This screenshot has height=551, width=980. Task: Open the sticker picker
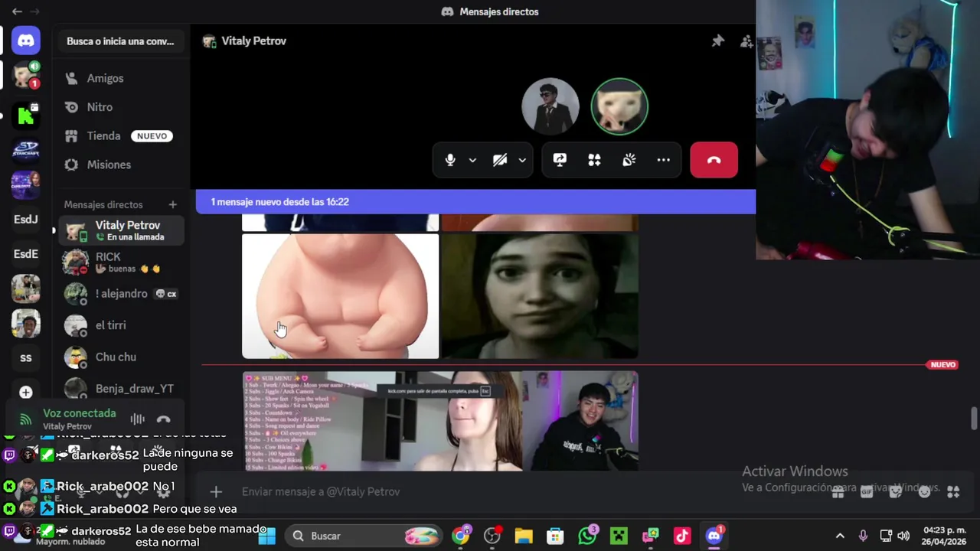click(896, 491)
